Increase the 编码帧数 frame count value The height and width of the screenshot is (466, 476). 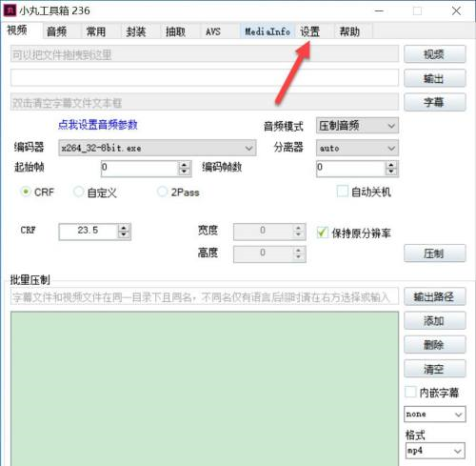391,165
